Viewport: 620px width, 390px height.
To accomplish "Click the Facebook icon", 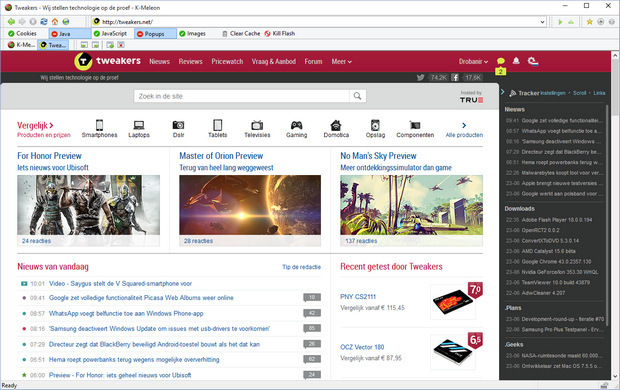I will pos(455,78).
